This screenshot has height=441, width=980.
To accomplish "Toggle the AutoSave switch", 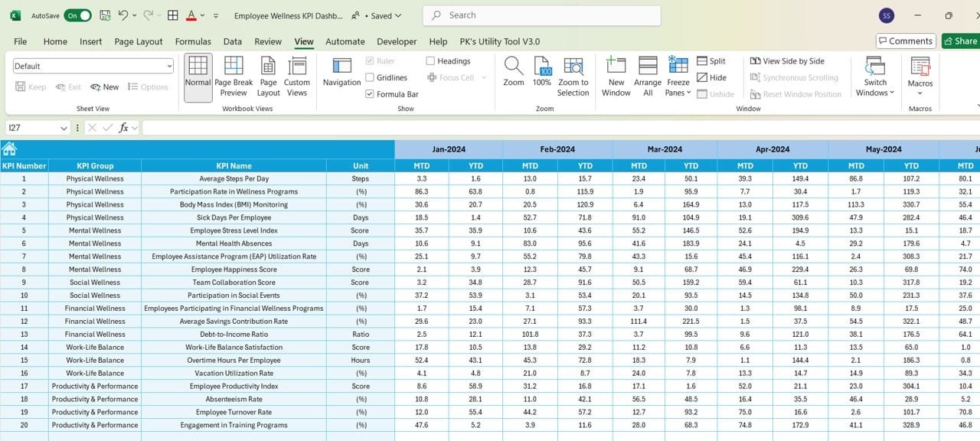I will [x=77, y=15].
